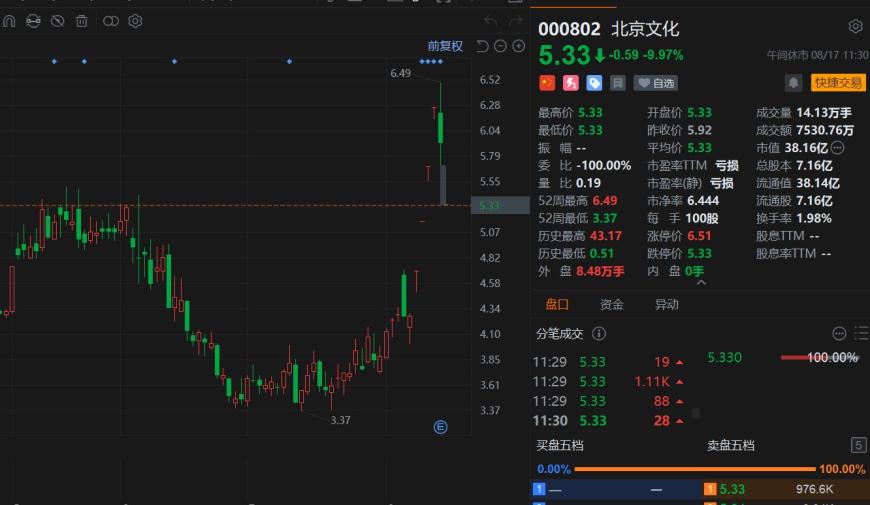Click the blue E event marker on chart

440,427
